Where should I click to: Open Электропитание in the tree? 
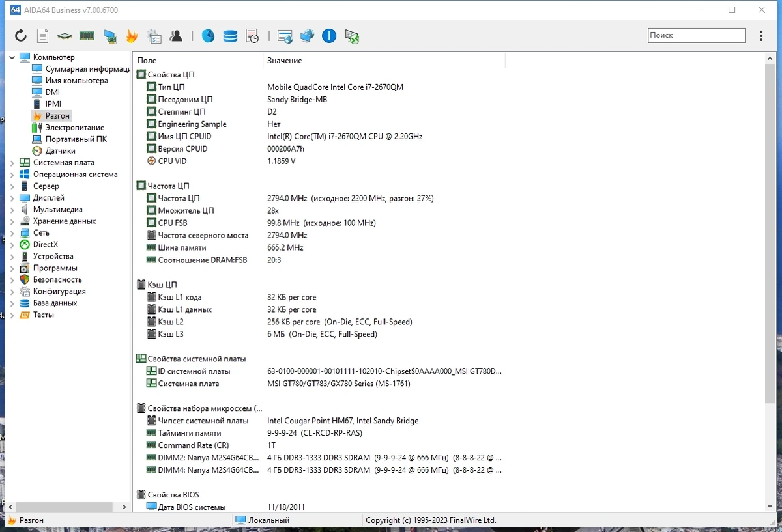click(68, 128)
